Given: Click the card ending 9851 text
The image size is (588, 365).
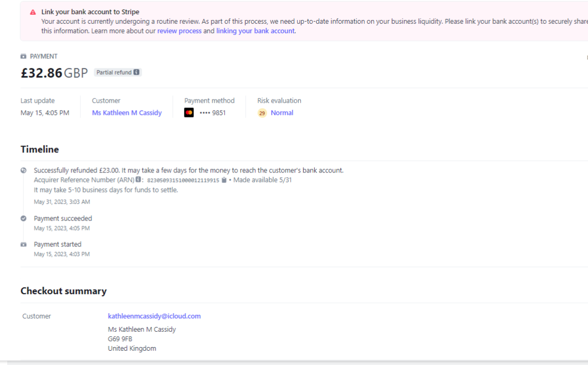Looking at the screenshot, I should point(212,113).
